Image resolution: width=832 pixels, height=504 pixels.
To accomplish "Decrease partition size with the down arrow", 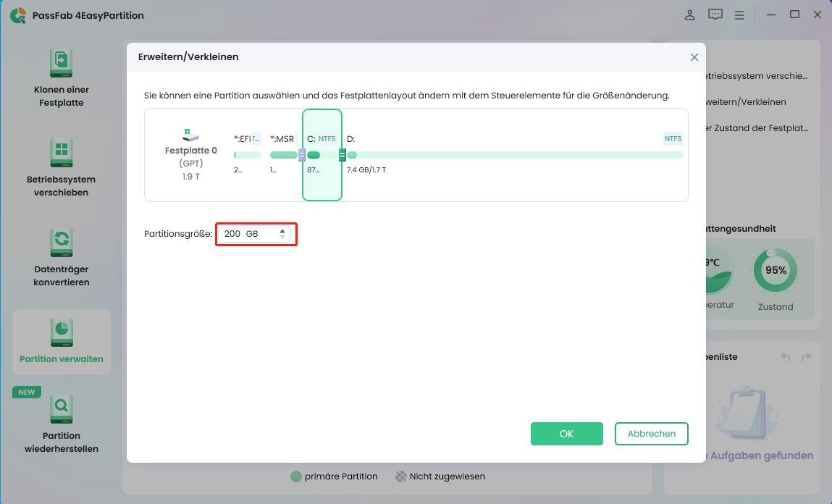I will pos(282,238).
